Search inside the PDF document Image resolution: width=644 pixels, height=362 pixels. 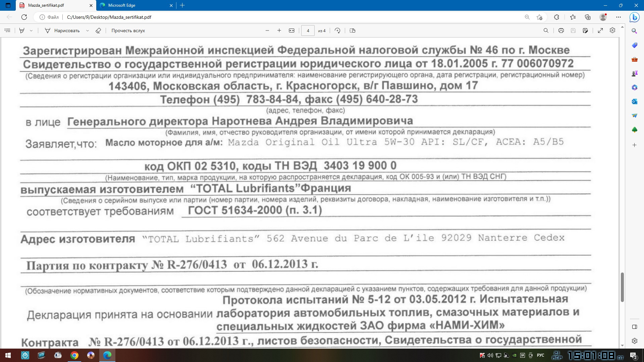546,31
